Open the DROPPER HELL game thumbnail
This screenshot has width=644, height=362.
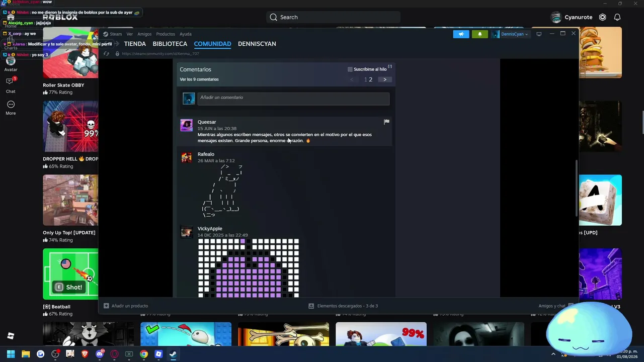coord(70,126)
